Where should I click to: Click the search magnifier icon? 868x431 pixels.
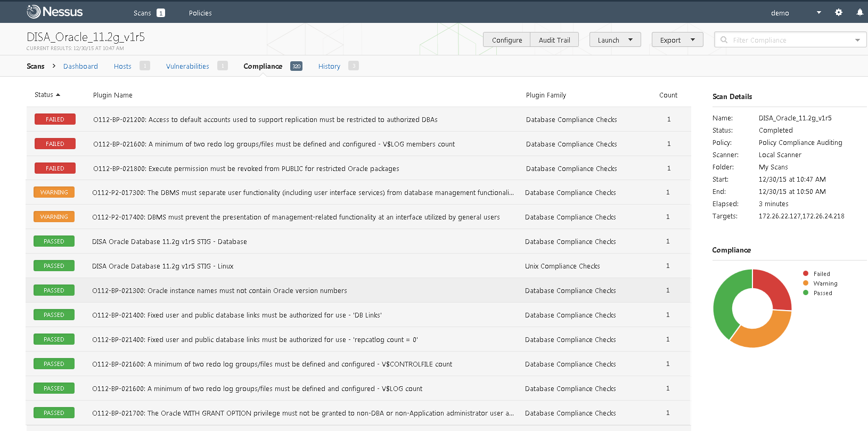pos(724,40)
